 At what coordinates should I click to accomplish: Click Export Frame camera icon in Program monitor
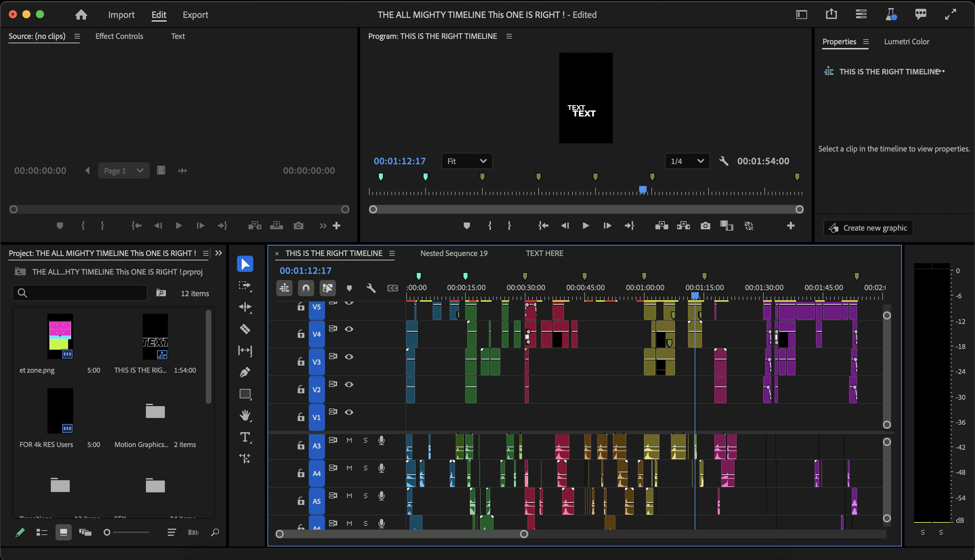click(x=705, y=226)
